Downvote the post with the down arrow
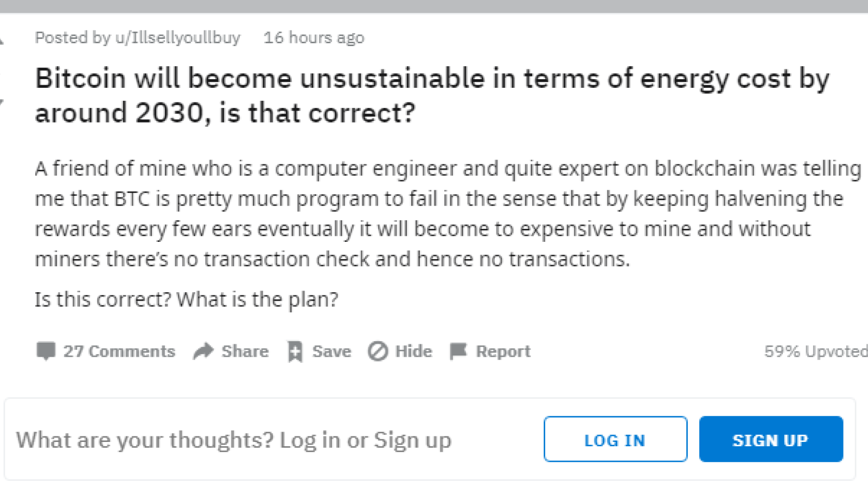 [2, 103]
